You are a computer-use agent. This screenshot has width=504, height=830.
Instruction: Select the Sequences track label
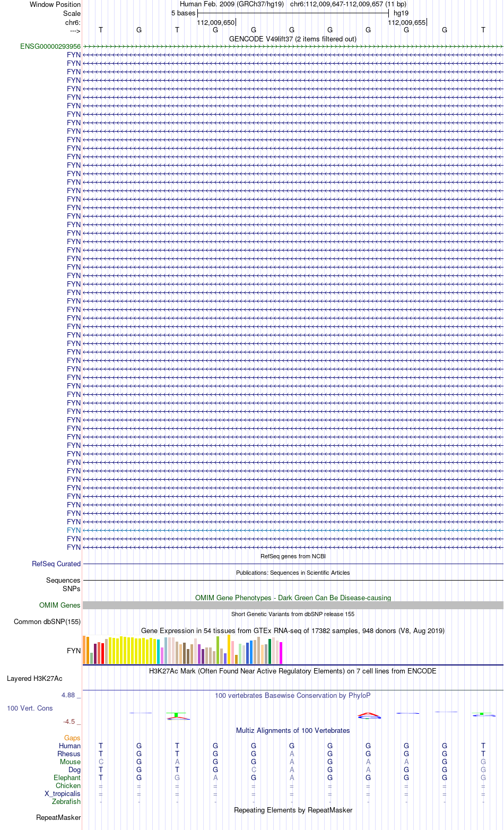tap(63, 581)
